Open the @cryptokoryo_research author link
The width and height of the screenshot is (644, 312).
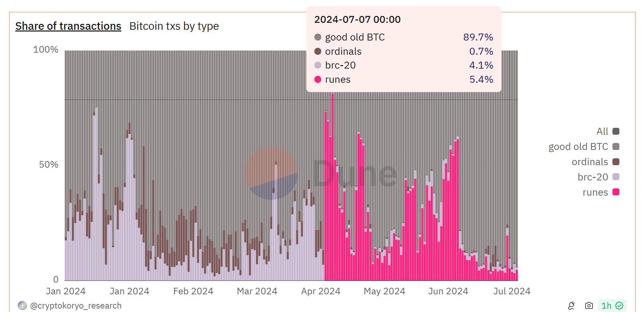coord(76,306)
